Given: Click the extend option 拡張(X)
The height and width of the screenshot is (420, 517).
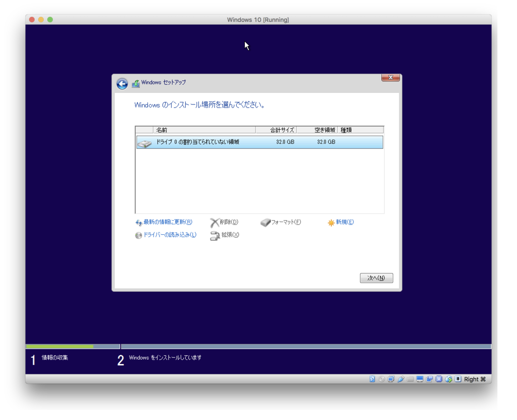Looking at the screenshot, I should 230,235.
